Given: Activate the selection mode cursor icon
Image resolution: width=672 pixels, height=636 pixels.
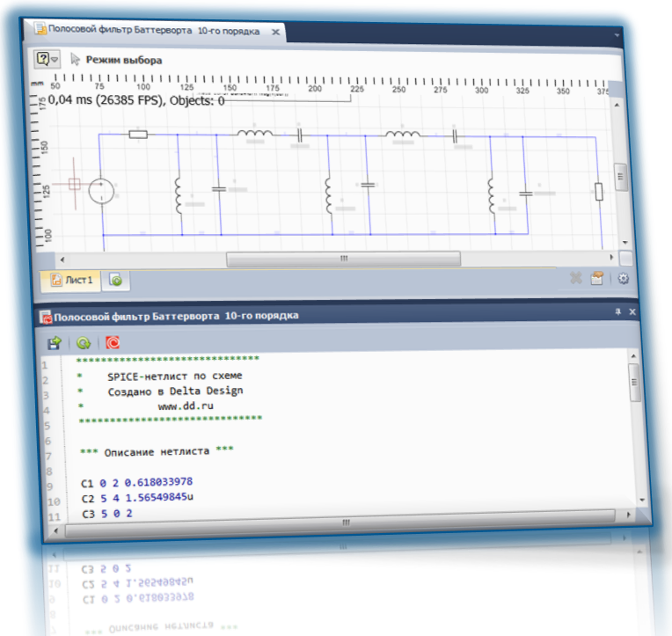Looking at the screenshot, I should (x=75, y=59).
